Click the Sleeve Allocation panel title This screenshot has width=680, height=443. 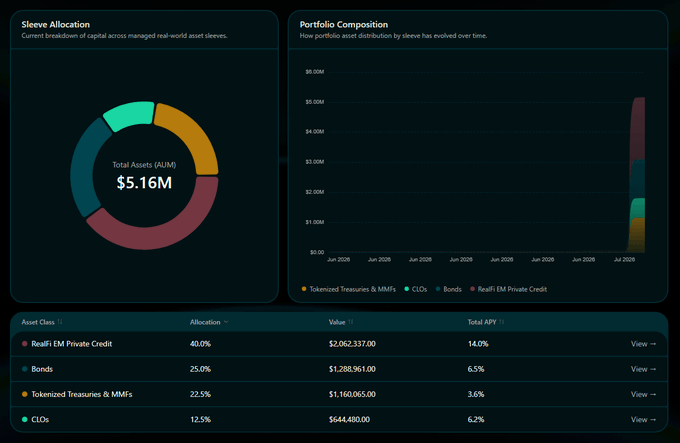click(x=56, y=25)
